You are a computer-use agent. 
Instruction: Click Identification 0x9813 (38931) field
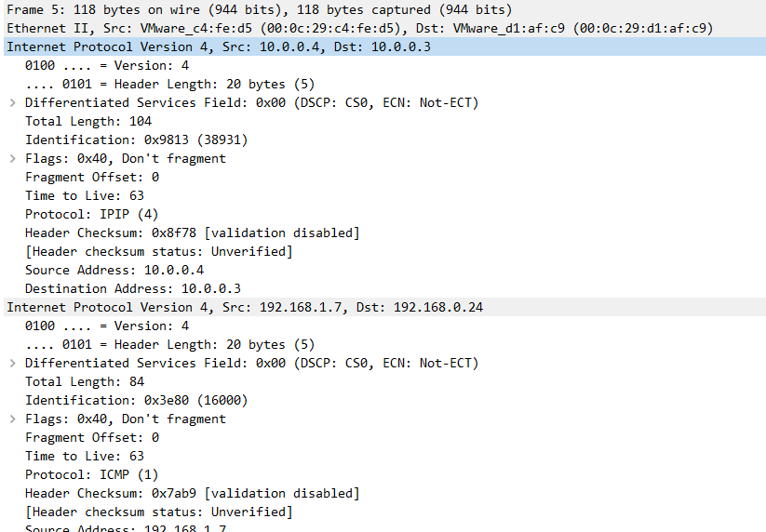136,140
